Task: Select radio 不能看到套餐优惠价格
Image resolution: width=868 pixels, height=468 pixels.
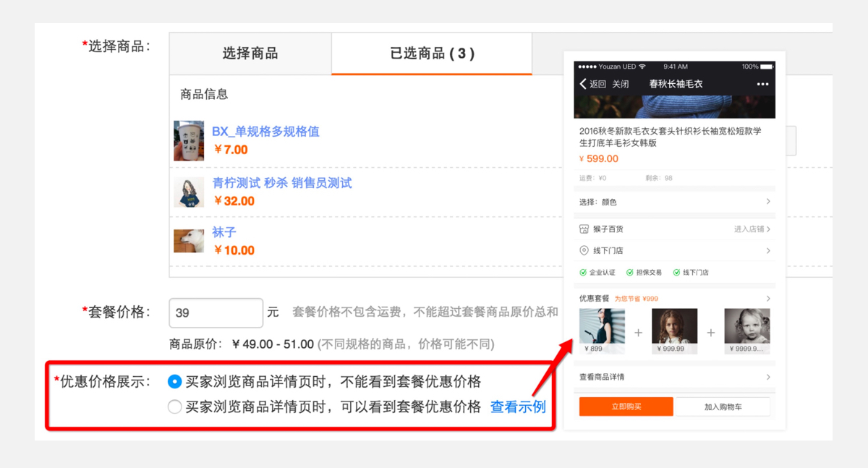Action: point(174,381)
